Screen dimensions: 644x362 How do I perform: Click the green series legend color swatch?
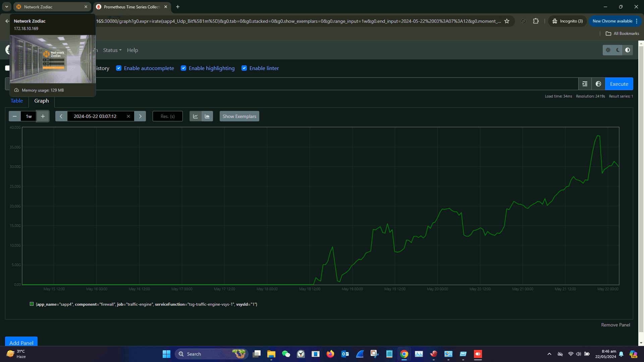pyautogui.click(x=32, y=304)
